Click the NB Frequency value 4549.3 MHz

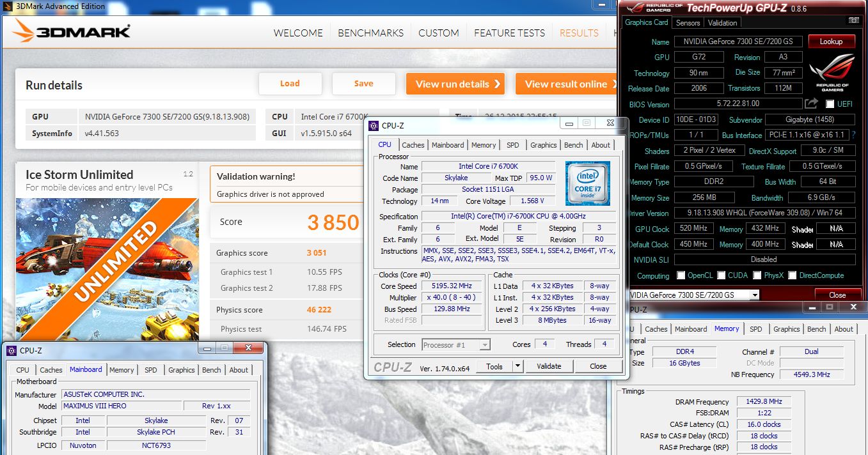[811, 374]
